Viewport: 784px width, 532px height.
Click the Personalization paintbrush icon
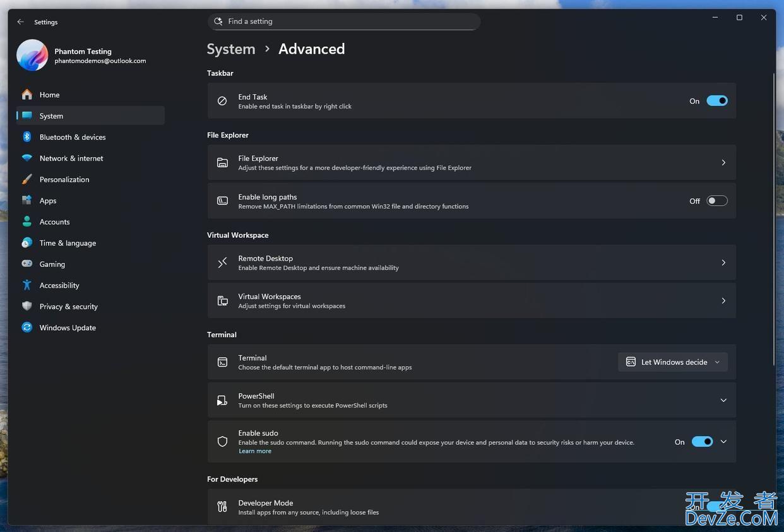click(27, 179)
